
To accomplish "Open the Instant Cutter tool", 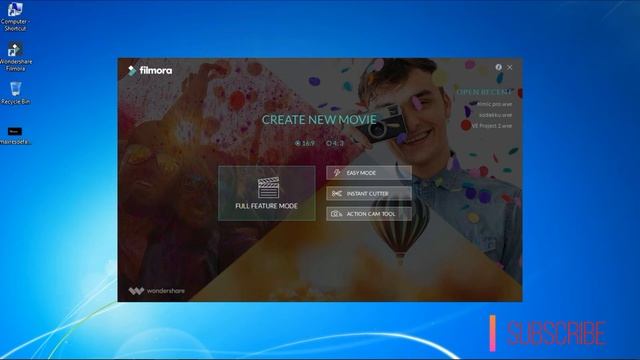I will pyautogui.click(x=369, y=193).
